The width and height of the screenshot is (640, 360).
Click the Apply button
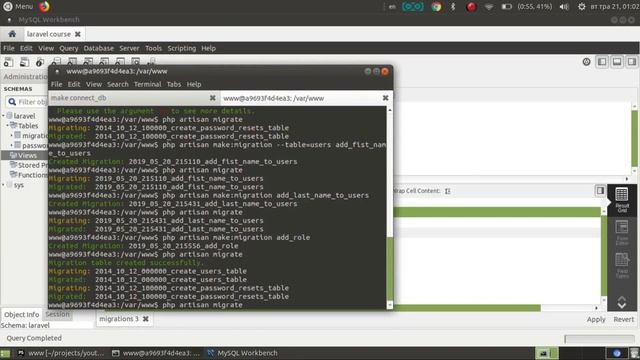click(x=596, y=319)
